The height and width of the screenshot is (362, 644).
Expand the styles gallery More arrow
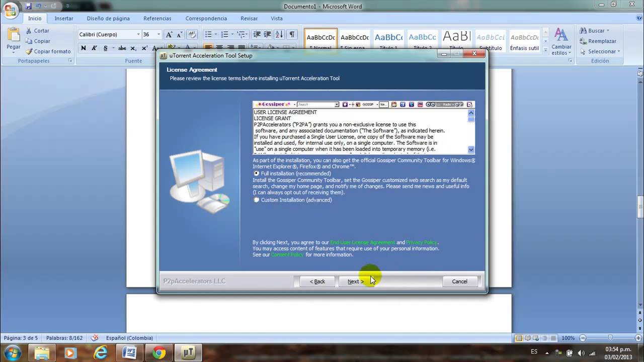pos(545,50)
